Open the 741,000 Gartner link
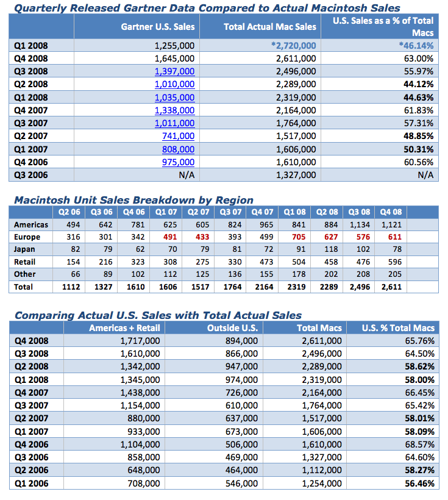The width and height of the screenshot is (448, 500). [178, 136]
